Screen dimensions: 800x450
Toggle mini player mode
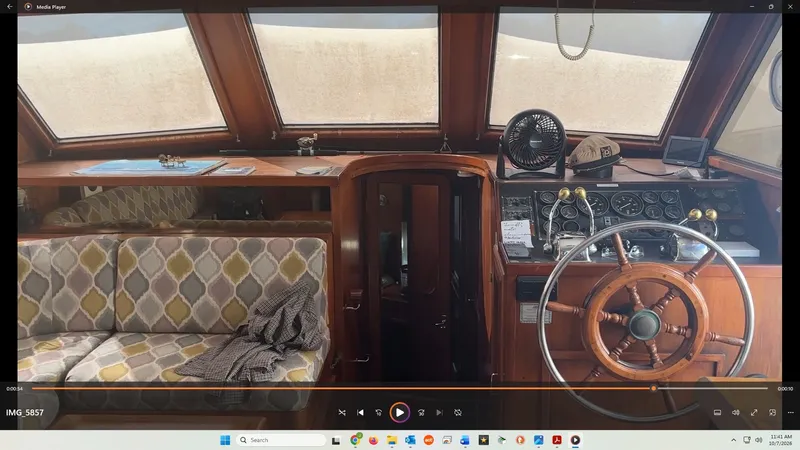pos(772,412)
